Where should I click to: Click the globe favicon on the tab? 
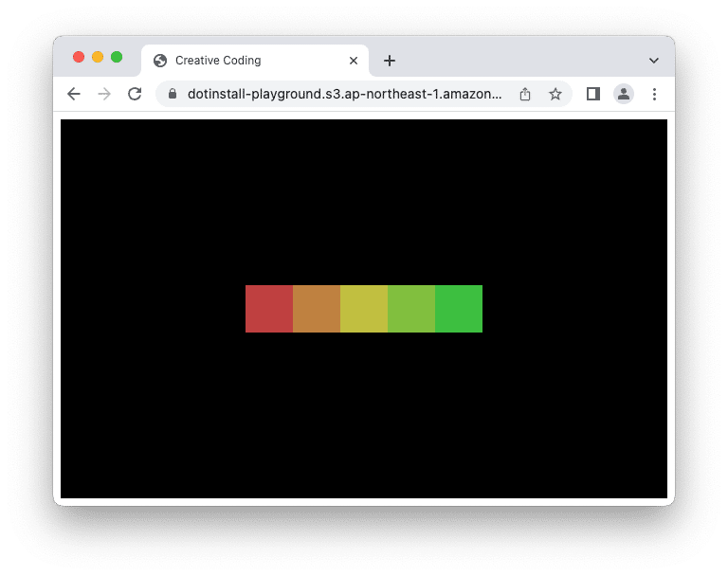(x=160, y=61)
